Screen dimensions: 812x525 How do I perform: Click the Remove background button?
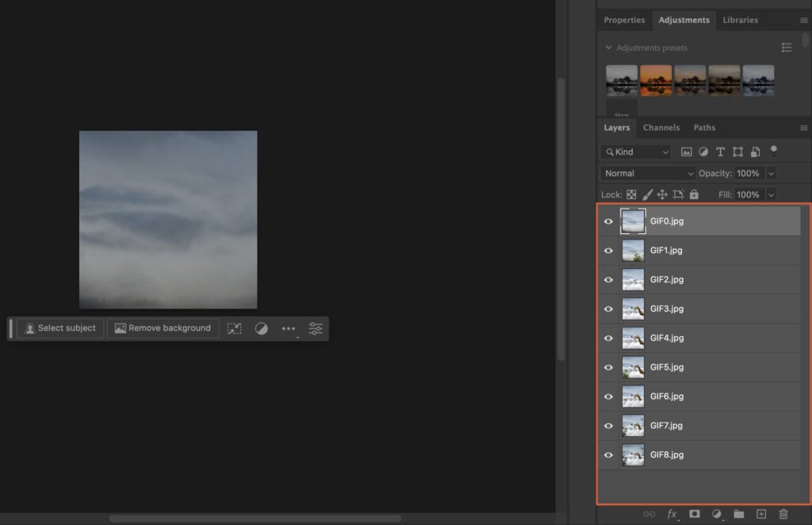[x=163, y=328]
